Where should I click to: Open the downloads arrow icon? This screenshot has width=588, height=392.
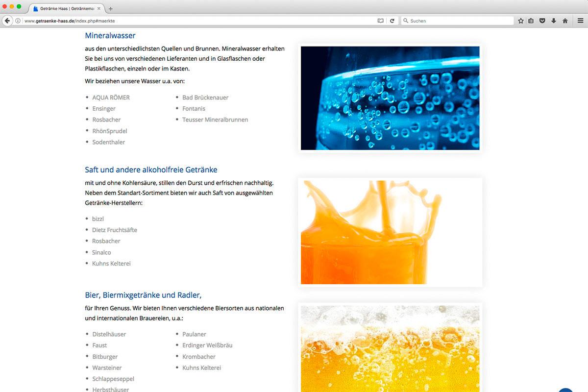554,21
